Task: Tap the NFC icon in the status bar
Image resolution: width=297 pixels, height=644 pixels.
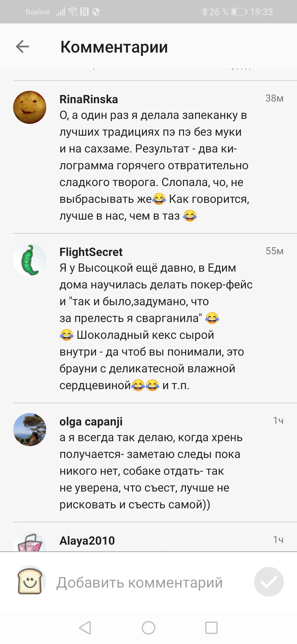Action: click(84, 12)
